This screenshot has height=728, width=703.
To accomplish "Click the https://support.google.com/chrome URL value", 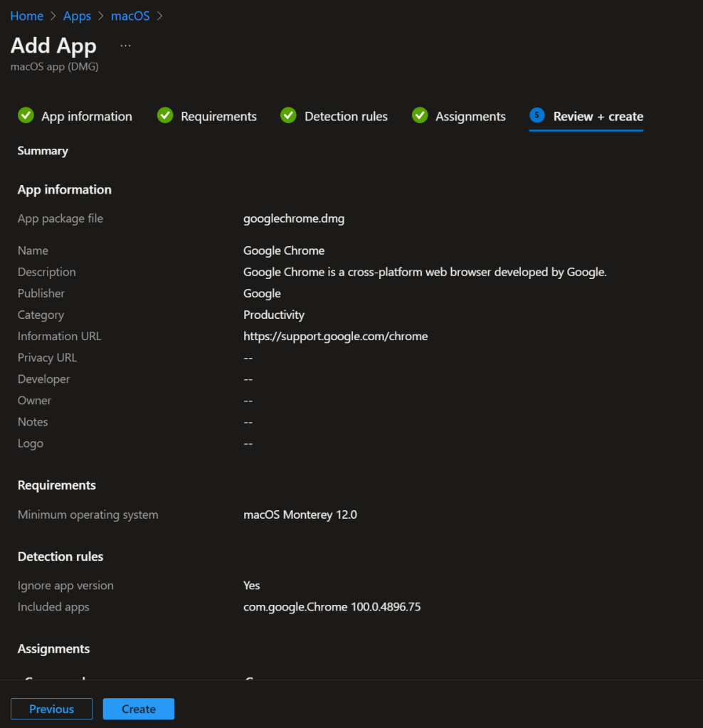I will tap(335, 336).
